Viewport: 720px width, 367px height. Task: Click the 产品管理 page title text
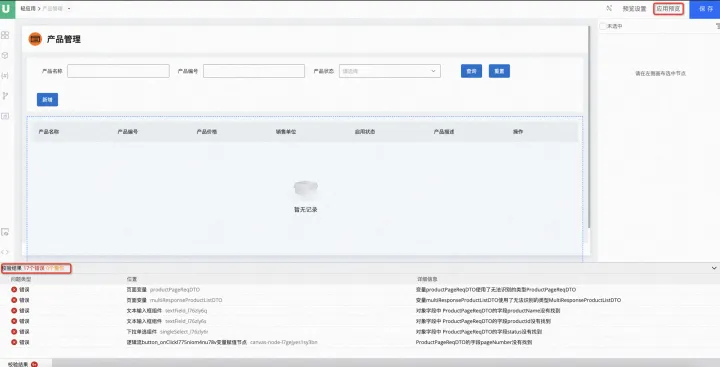pyautogui.click(x=64, y=40)
